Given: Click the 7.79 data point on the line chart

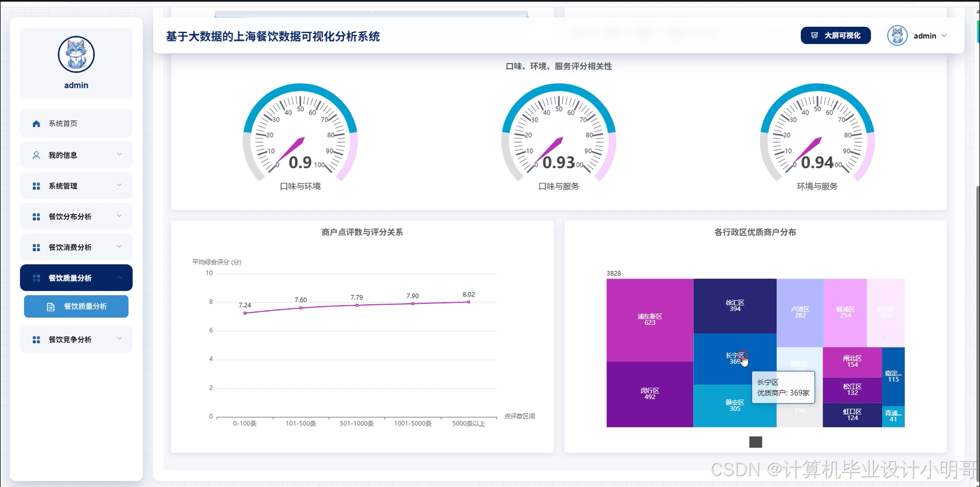Looking at the screenshot, I should coord(357,306).
